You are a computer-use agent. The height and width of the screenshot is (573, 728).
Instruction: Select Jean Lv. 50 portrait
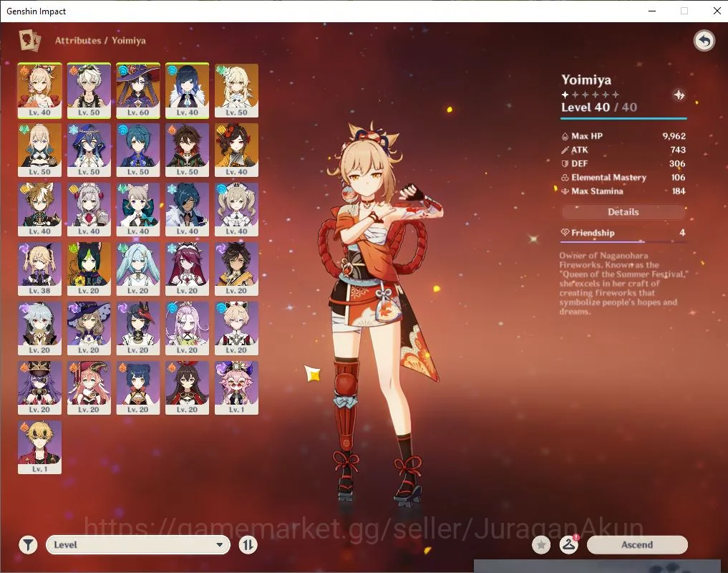[x=39, y=150]
